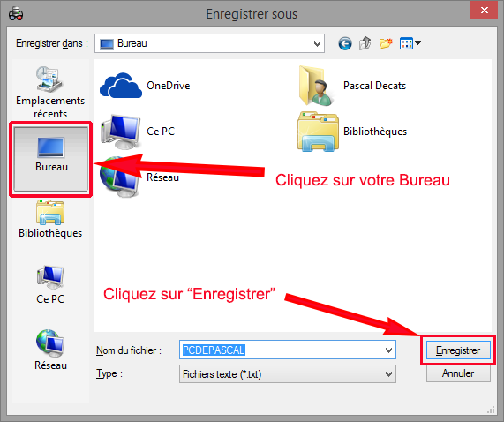Select Bureau in the left sidebar
Viewport: 504px width, 422px height.
coord(51,159)
